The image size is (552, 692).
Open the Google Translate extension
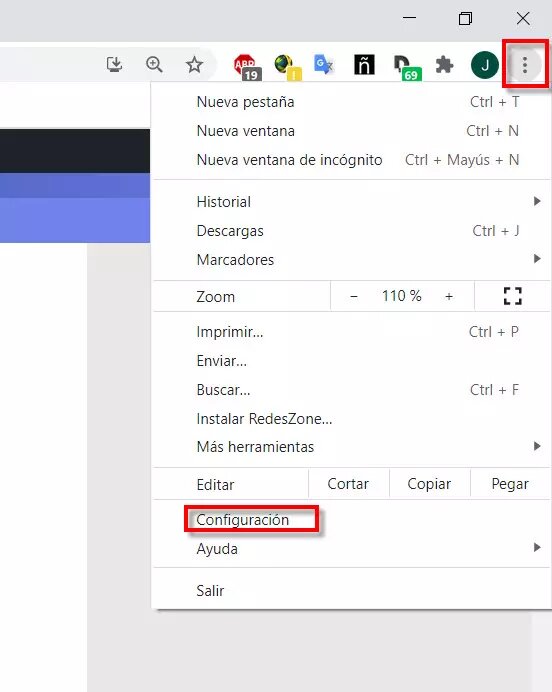324,65
